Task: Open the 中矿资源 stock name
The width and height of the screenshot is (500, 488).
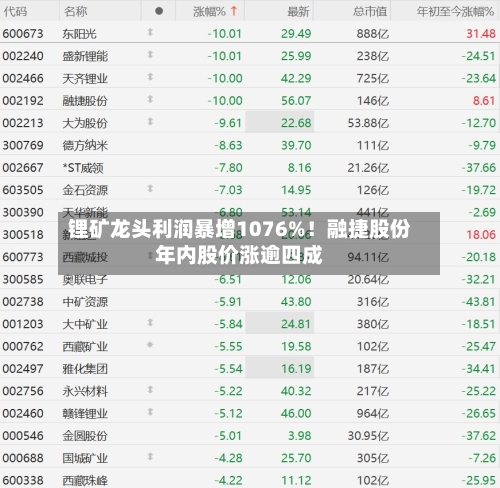Action: (85, 302)
